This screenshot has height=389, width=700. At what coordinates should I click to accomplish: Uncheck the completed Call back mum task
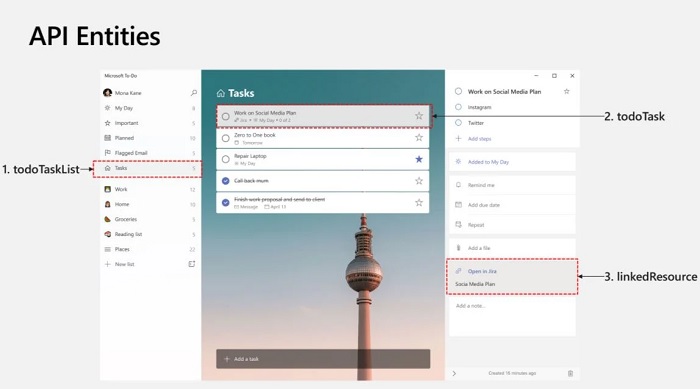pyautogui.click(x=225, y=181)
